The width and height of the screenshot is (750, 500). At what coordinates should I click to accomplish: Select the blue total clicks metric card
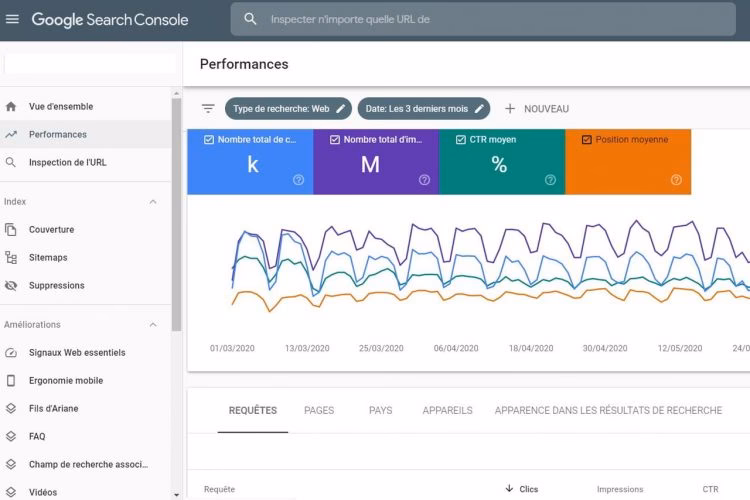coord(250,162)
